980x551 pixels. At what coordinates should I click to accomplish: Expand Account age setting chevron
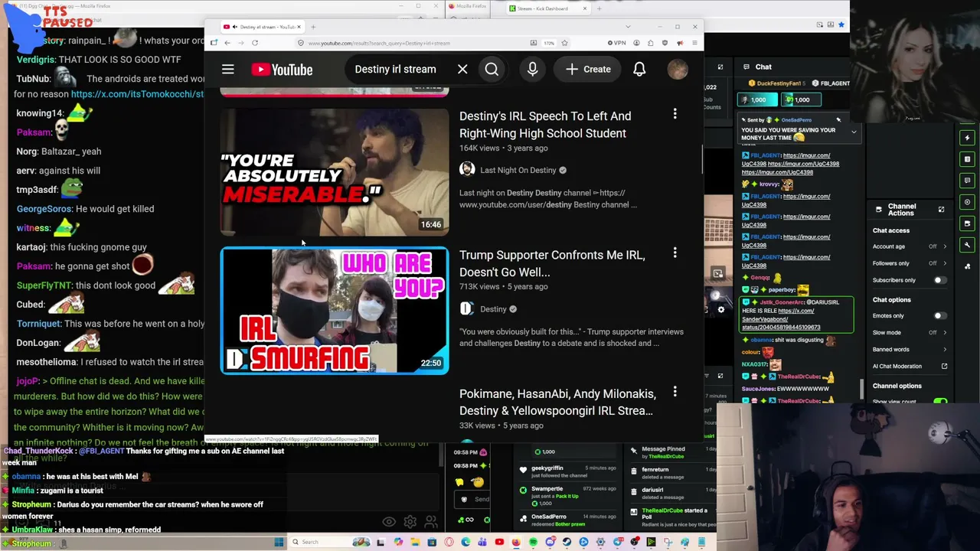pos(945,246)
